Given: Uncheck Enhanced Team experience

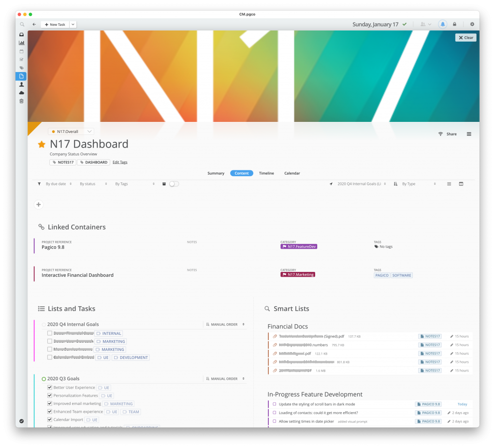Looking at the screenshot, I should click(x=50, y=411).
